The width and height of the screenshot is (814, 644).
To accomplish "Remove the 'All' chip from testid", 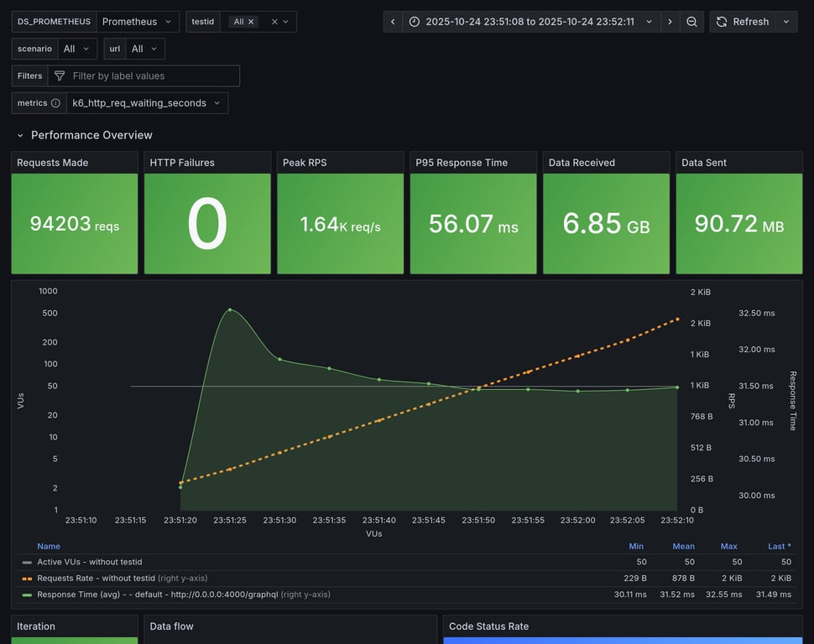I will 251,22.
